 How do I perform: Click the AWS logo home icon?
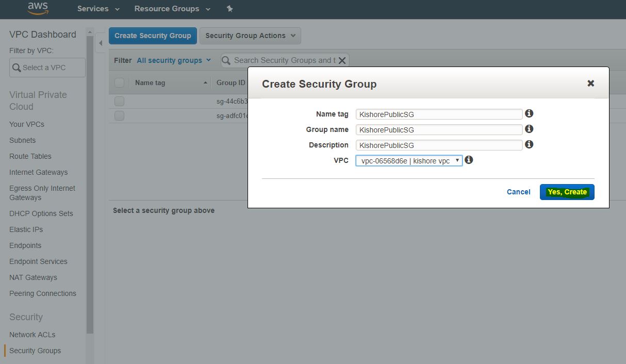click(x=38, y=8)
